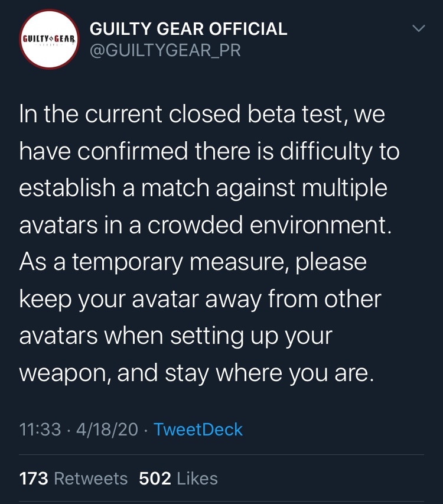The width and height of the screenshot is (443, 504).
Task: Open the GUILTY GEAR OFFICIAL display name
Action: (188, 29)
